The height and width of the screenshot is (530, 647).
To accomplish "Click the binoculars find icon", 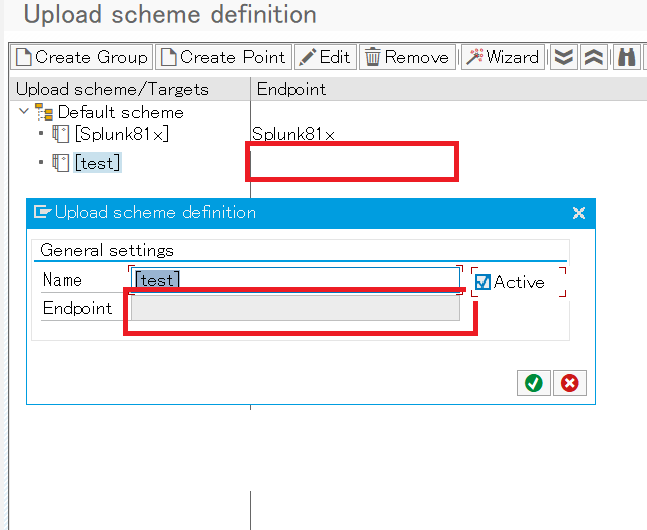I will [627, 57].
